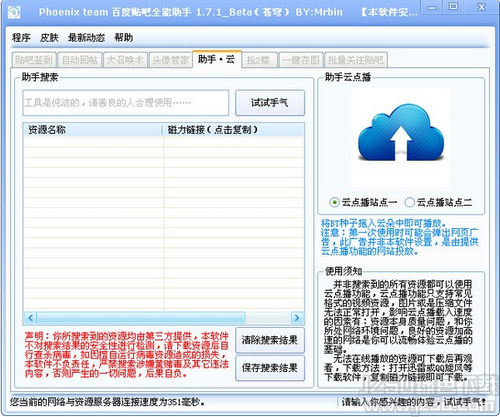Click the blue cloud upload icon

[x=401, y=133]
